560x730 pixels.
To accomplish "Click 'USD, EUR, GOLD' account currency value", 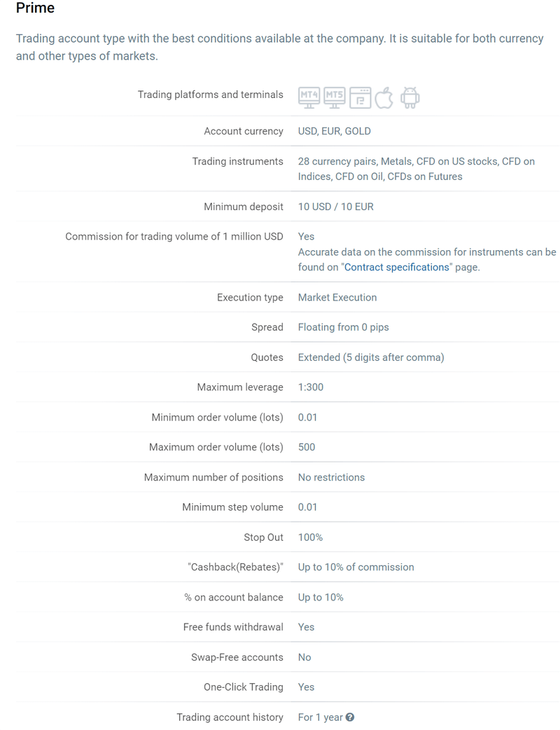I will (335, 131).
